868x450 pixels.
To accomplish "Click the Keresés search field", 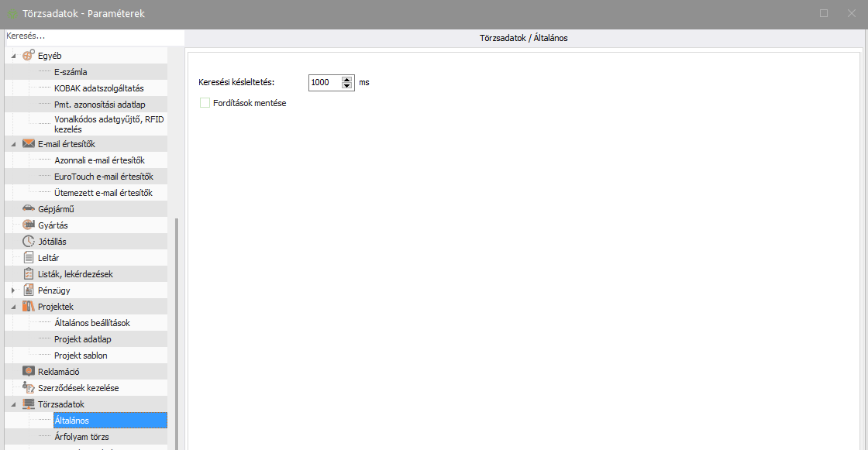I will (91, 36).
